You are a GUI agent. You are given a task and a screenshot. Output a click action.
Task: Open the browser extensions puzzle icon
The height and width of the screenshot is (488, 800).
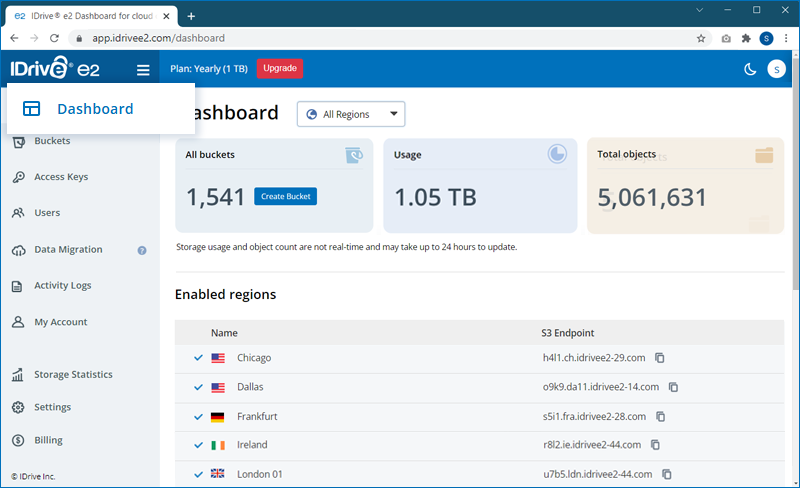tap(746, 38)
